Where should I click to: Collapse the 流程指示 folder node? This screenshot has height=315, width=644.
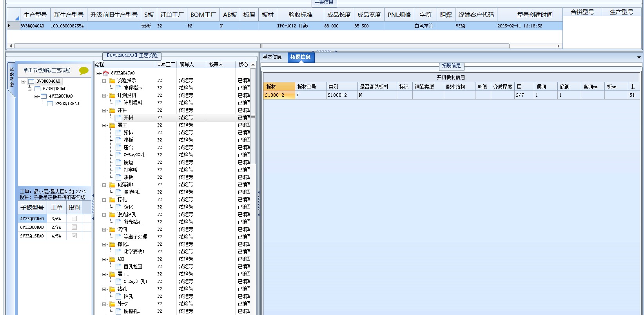[105, 81]
